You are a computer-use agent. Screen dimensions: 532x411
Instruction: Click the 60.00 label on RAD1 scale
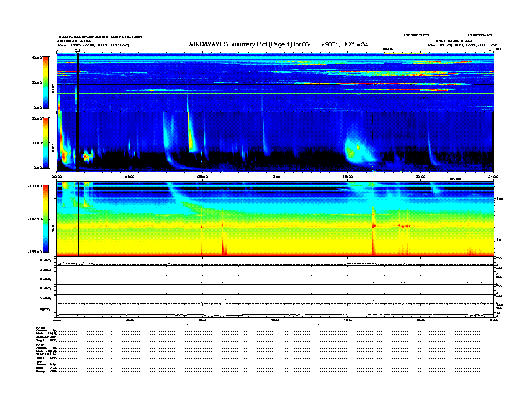pos(36,118)
